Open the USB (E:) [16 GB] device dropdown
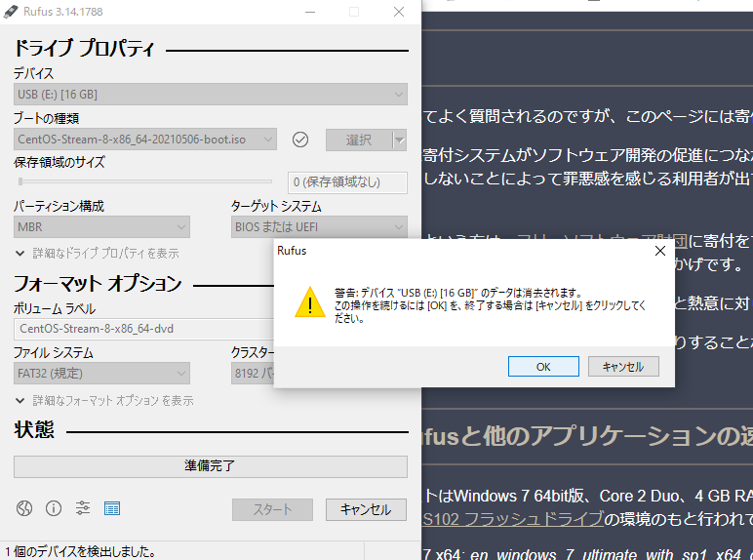The image size is (753, 560). tap(211, 95)
